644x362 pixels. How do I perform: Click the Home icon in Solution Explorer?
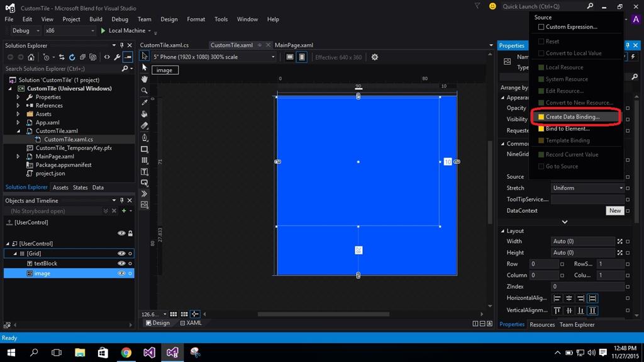point(31,57)
